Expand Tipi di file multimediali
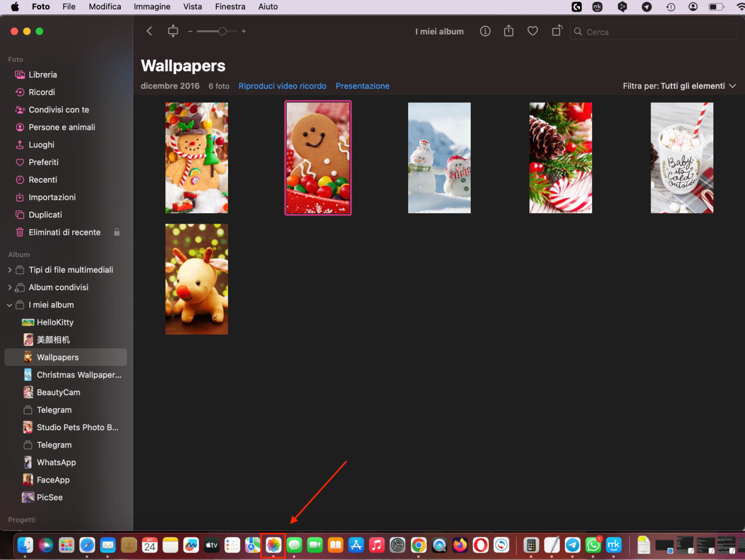This screenshot has width=745, height=560. pyautogui.click(x=9, y=270)
